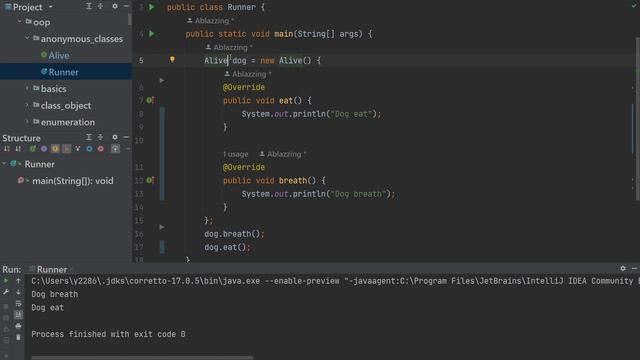
Task: Run the Runner class from gutter icon
Action: pyautogui.click(x=152, y=7)
